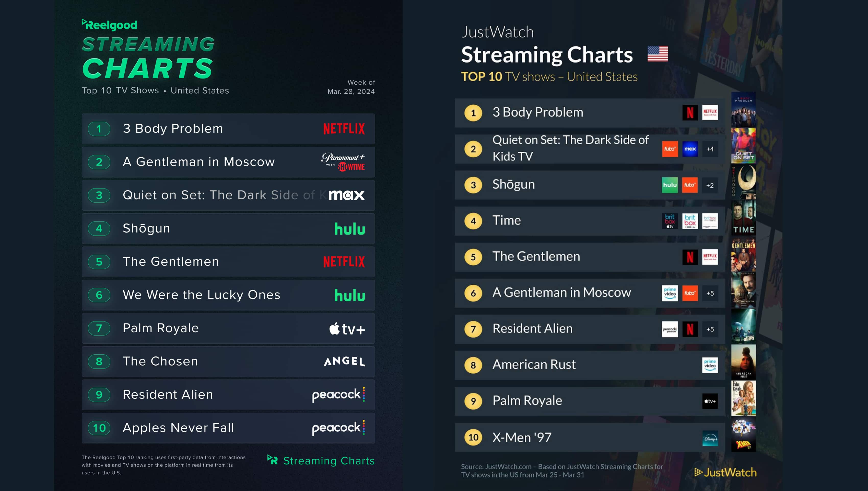This screenshot has width=868, height=491.
Task: Click the green Hulu icon in JustWatch's Shōgun row
Action: [670, 185]
